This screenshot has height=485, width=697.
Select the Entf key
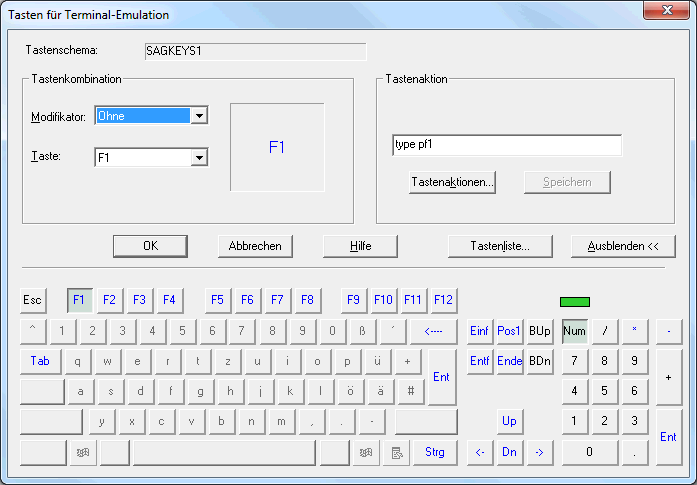pos(480,361)
